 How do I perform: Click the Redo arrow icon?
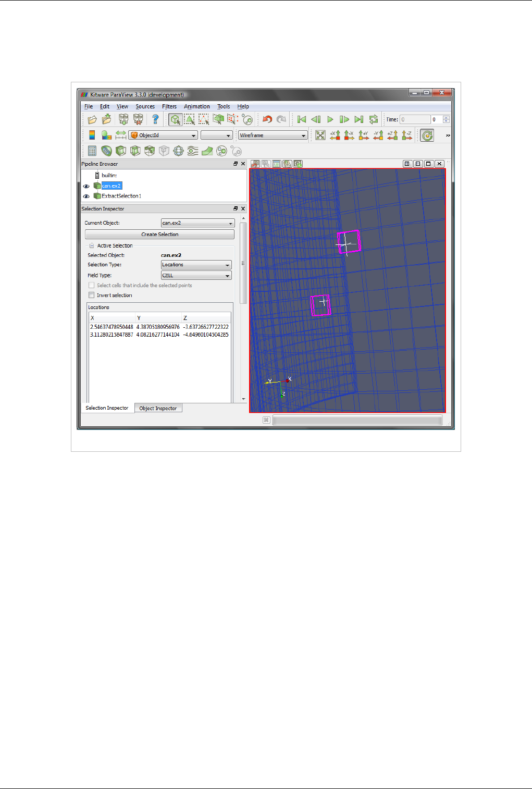coord(281,119)
